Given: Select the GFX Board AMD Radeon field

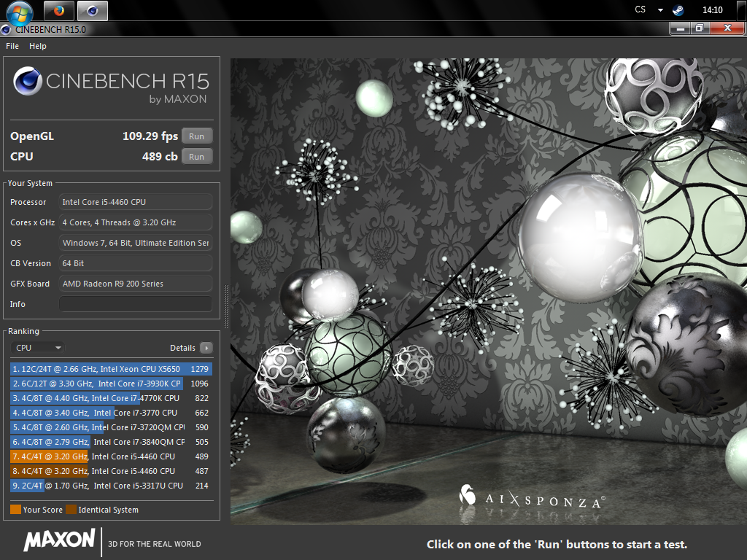Looking at the screenshot, I should [x=136, y=284].
